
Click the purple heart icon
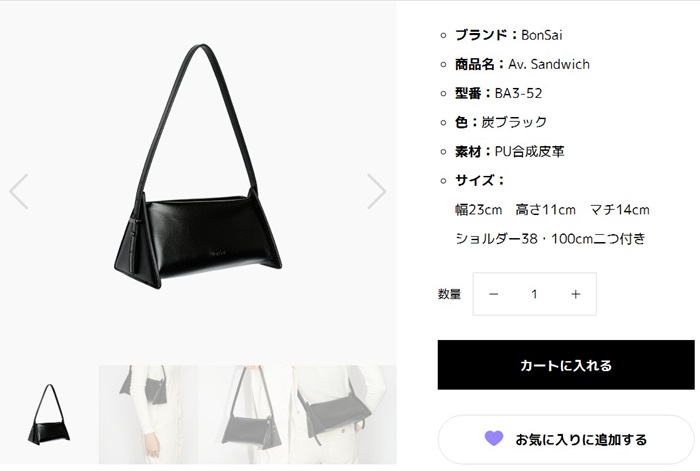tap(494, 438)
